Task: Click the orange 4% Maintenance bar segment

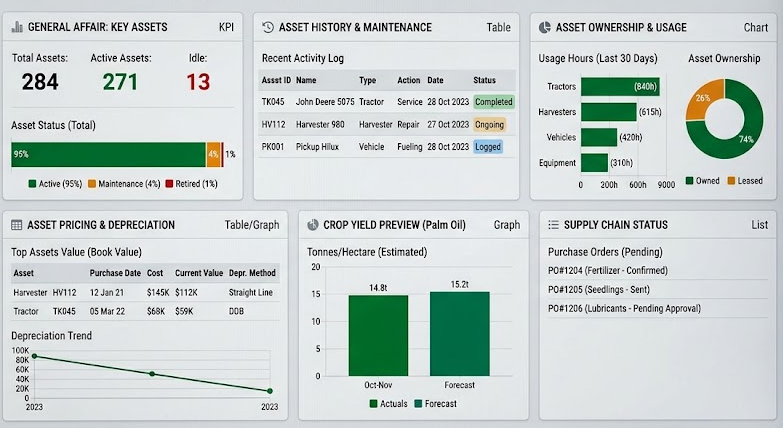Action: (x=213, y=154)
